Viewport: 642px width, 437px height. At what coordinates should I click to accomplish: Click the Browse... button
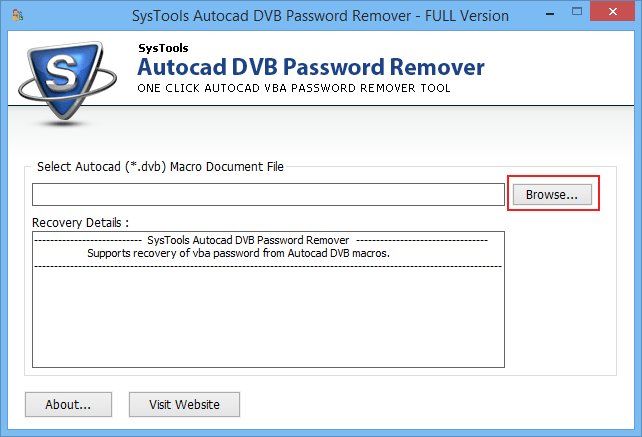(552, 195)
